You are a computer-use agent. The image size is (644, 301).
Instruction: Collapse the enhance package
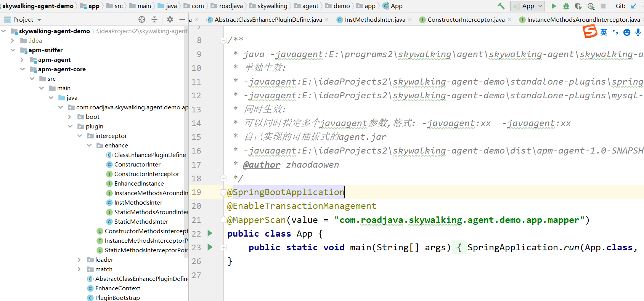click(89, 145)
